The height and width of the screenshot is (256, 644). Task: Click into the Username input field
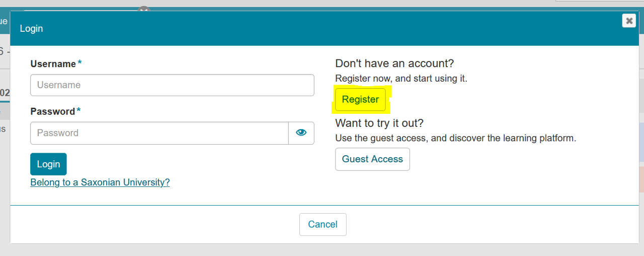coord(172,85)
